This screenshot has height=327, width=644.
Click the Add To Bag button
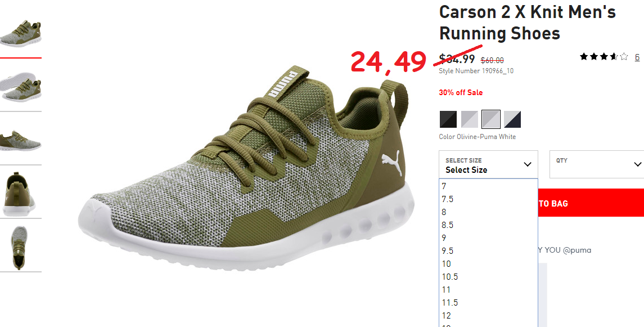[591, 203]
